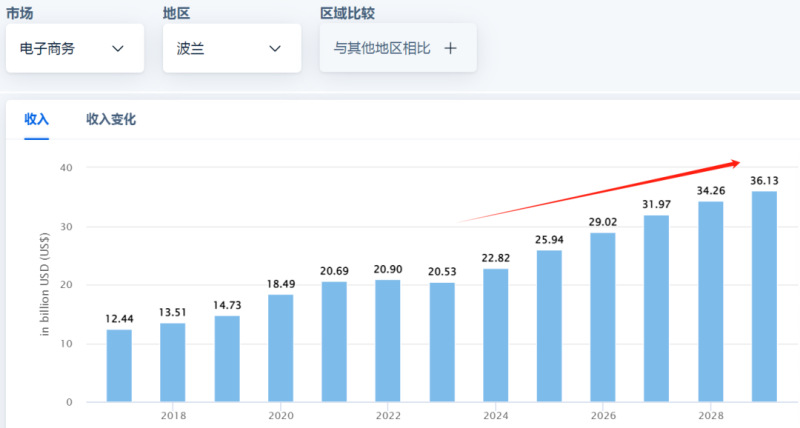Image resolution: width=800 pixels, height=428 pixels.
Task: Click the 2018 bar showing 13.51
Action: [x=173, y=362]
